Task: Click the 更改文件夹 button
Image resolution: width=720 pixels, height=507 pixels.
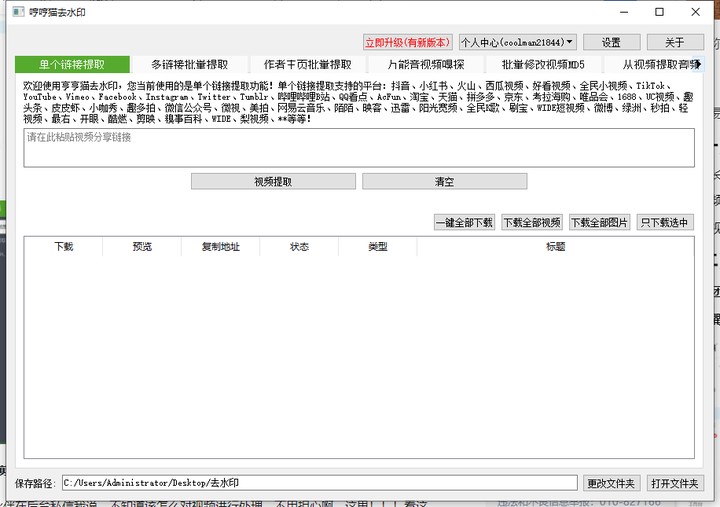Action: 611,483
